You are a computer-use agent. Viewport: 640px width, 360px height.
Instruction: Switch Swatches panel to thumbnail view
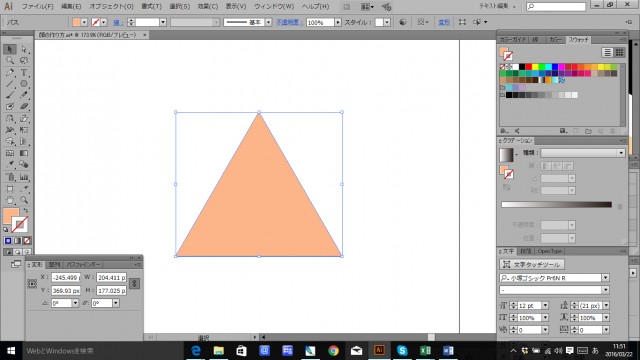tap(619, 52)
